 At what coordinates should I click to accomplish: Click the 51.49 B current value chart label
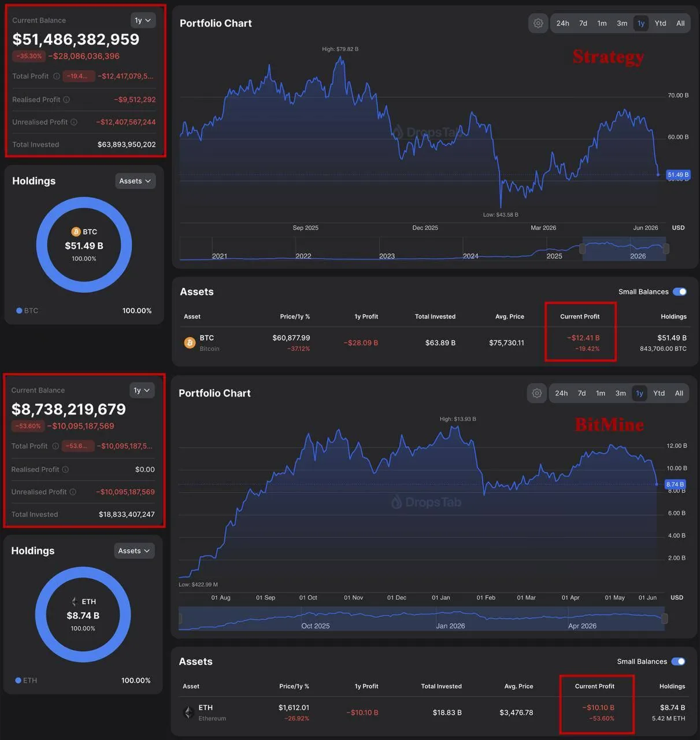click(x=678, y=175)
